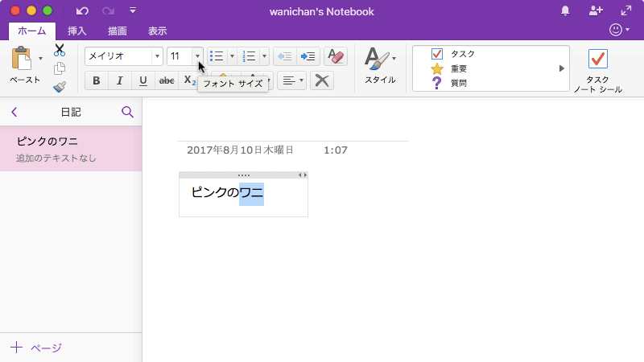This screenshot has width=644, height=362.
Task: Switch to the 描画 tab
Action: click(117, 31)
